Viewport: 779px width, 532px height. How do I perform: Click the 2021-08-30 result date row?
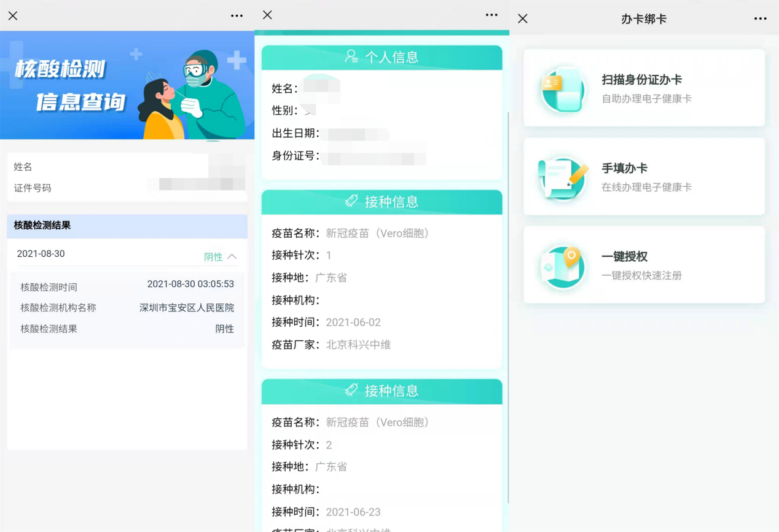click(x=127, y=254)
